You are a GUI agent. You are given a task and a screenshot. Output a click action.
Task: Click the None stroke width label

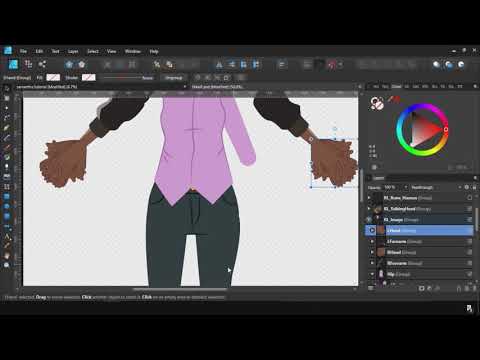coord(147,78)
